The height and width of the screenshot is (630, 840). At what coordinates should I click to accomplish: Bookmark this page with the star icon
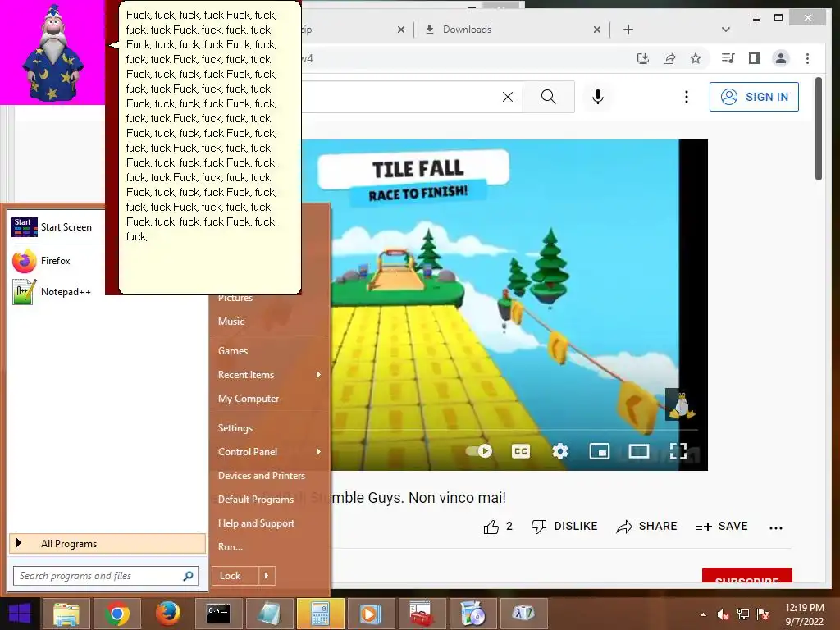696,58
